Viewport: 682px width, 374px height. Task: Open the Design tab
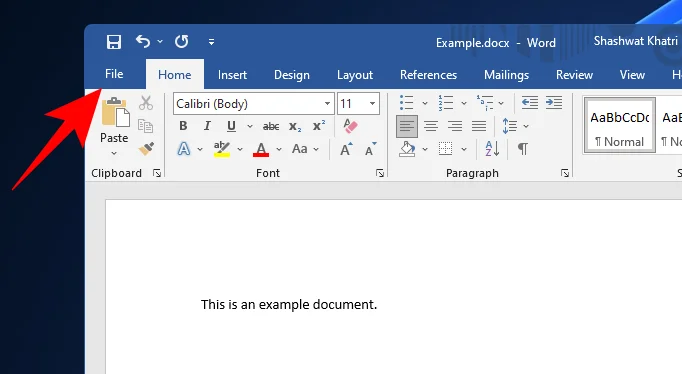[x=292, y=75]
